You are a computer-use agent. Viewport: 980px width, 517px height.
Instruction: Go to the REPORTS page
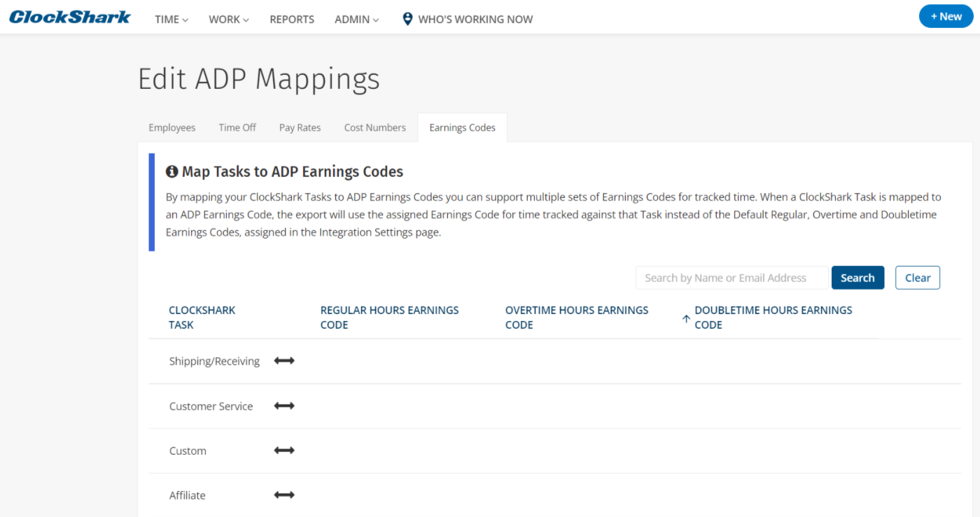tap(292, 20)
